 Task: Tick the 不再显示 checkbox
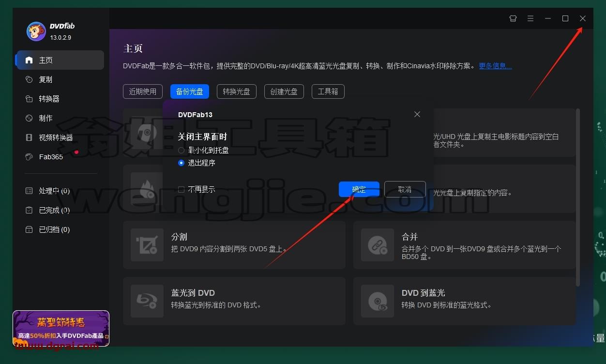[181, 190]
